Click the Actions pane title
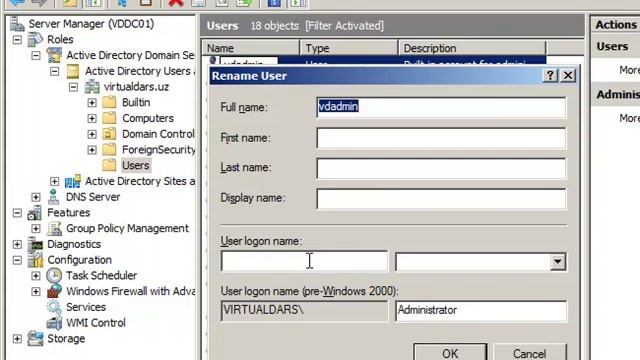Screen dimensions: 640x360 tap(616, 24)
